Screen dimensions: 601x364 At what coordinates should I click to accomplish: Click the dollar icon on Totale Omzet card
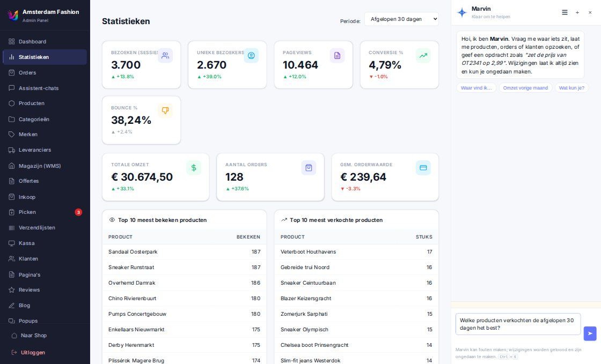click(194, 168)
